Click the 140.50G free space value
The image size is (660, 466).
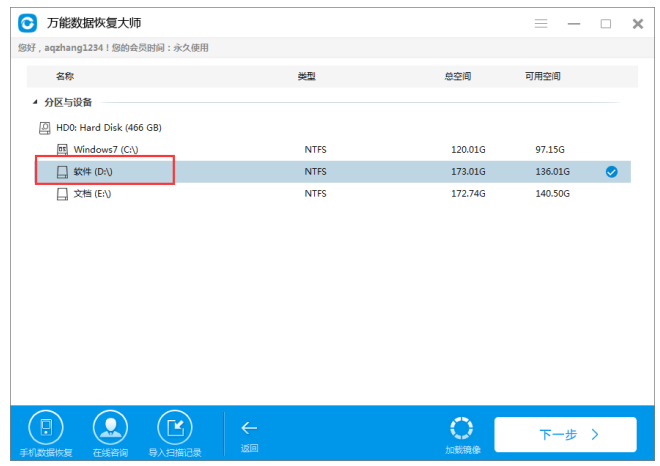pyautogui.click(x=552, y=194)
